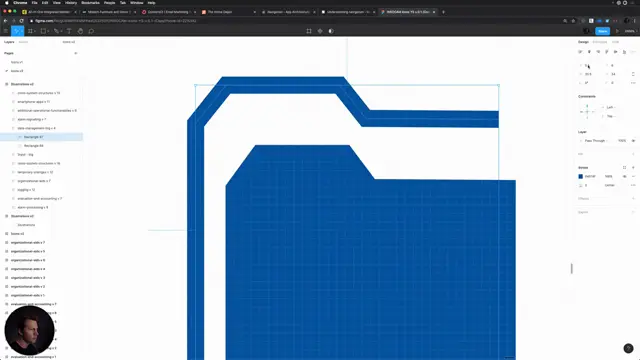Open the Chrome View menu
Image resolution: width=640 pixels, height=360 pixels.
(56, 3)
